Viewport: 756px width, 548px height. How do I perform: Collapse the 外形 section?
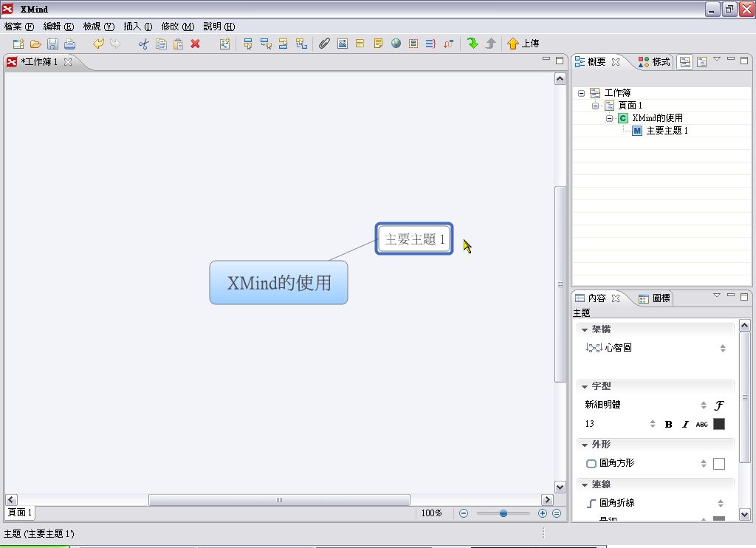(x=585, y=445)
